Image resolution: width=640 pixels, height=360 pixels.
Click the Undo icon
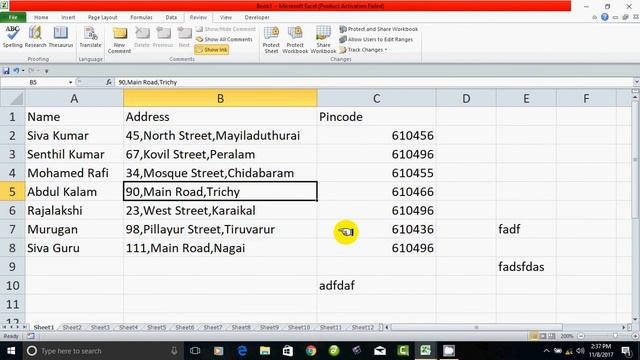click(16, 71)
